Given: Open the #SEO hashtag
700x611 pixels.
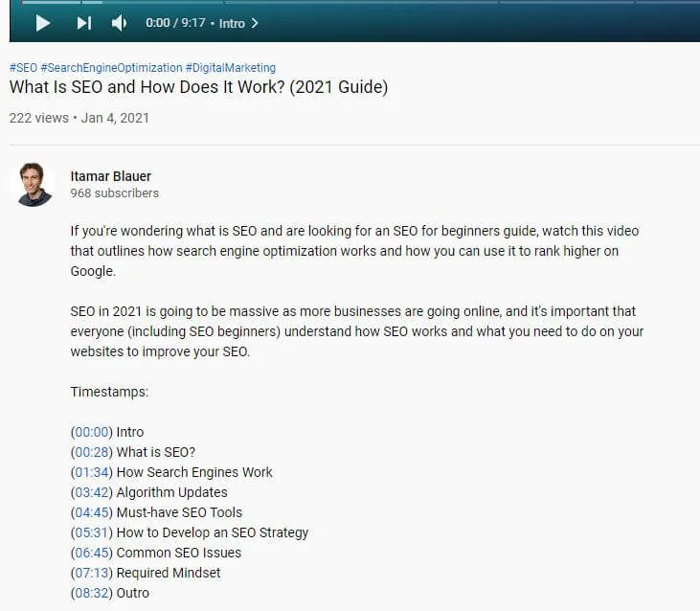Looking at the screenshot, I should click(x=23, y=68).
